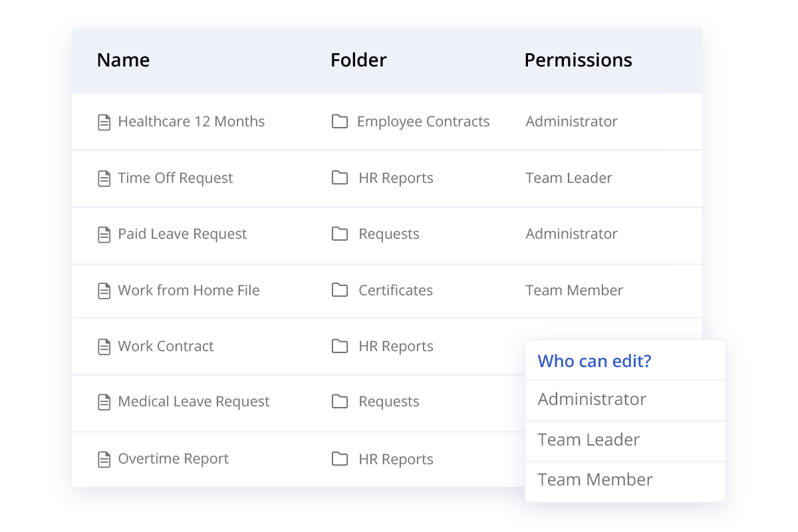Viewport: 798px width, 532px height.
Task: Click the document icon beside Overtime Report
Action: point(104,459)
